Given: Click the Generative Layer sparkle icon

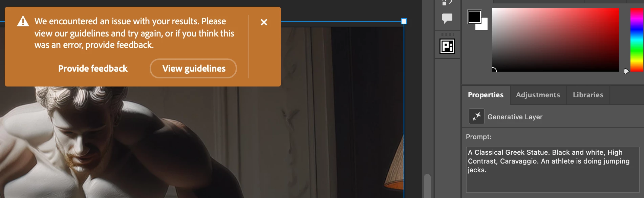Looking at the screenshot, I should [476, 117].
